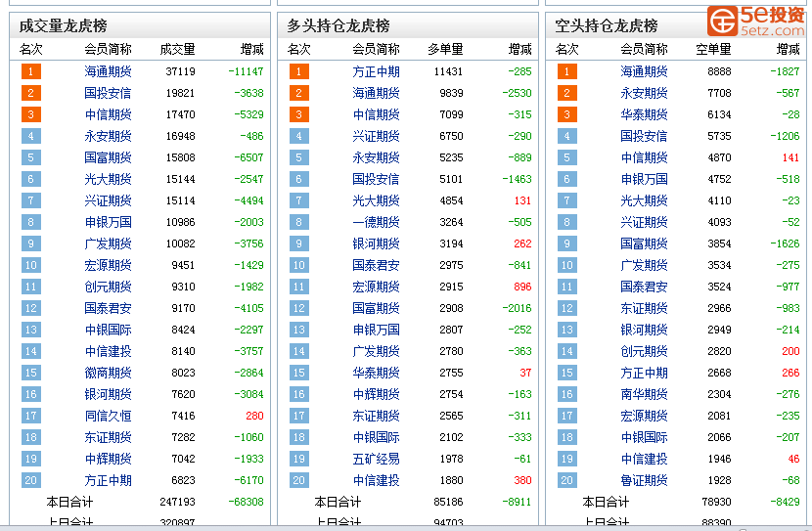Open 中辉期货 in 多头持仓龙虎榜 table
This screenshot has width=812, height=531.
(x=376, y=394)
